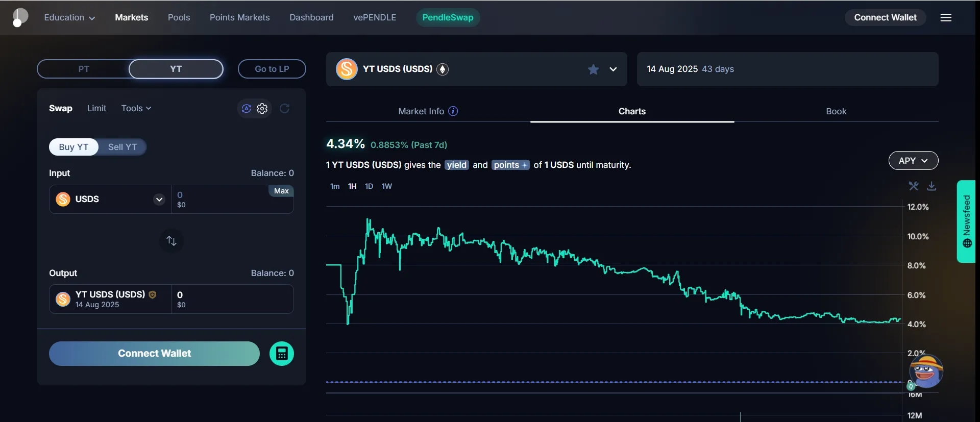Open the APY chart type dropdown
The image size is (980, 422).
(913, 160)
